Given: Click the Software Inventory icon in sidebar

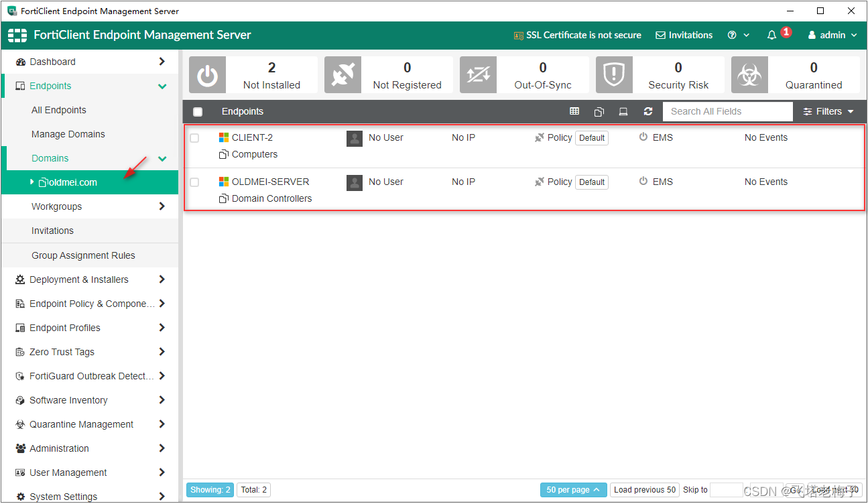Looking at the screenshot, I should click(x=21, y=400).
